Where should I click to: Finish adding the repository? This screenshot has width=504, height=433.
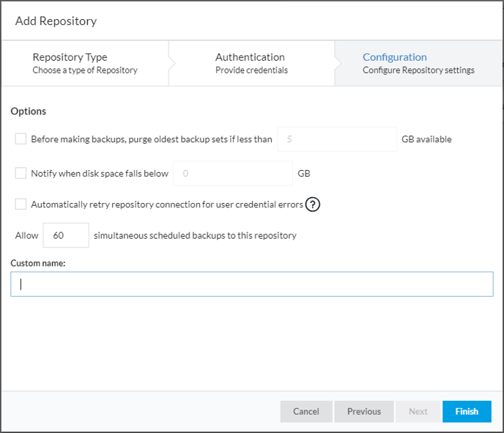click(467, 412)
